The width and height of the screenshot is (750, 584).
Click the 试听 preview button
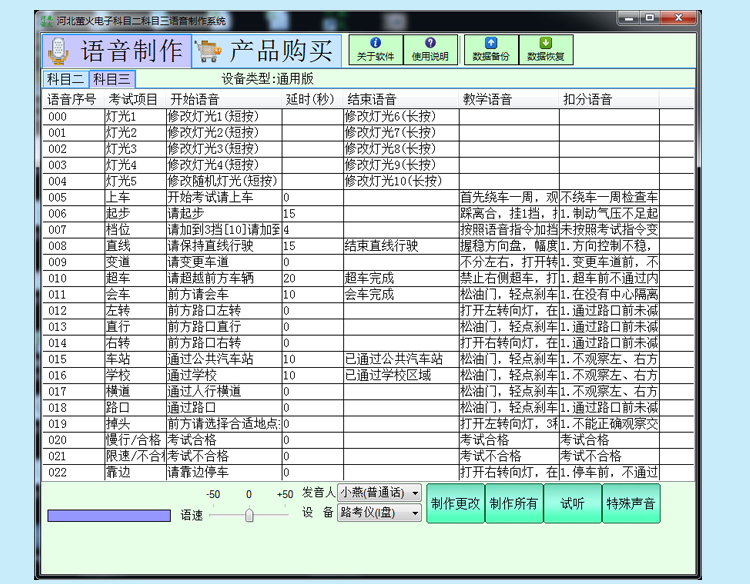coord(573,503)
